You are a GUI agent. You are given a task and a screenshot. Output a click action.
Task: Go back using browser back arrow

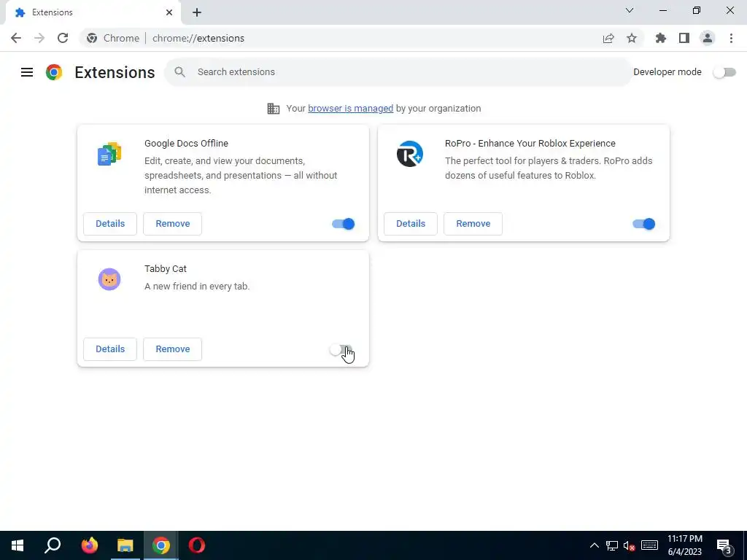pos(16,38)
